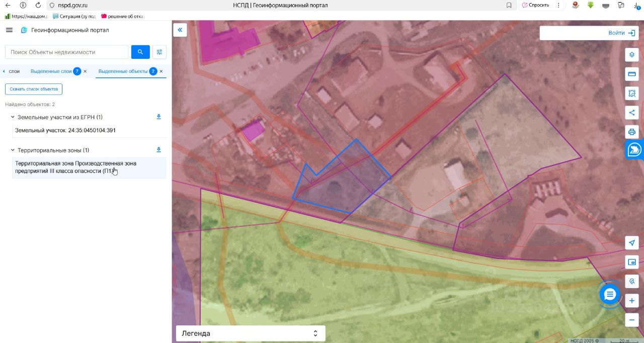This screenshot has height=343, width=644.
Task: Collapse the left panel with the double-chevron button
Action: (x=180, y=30)
